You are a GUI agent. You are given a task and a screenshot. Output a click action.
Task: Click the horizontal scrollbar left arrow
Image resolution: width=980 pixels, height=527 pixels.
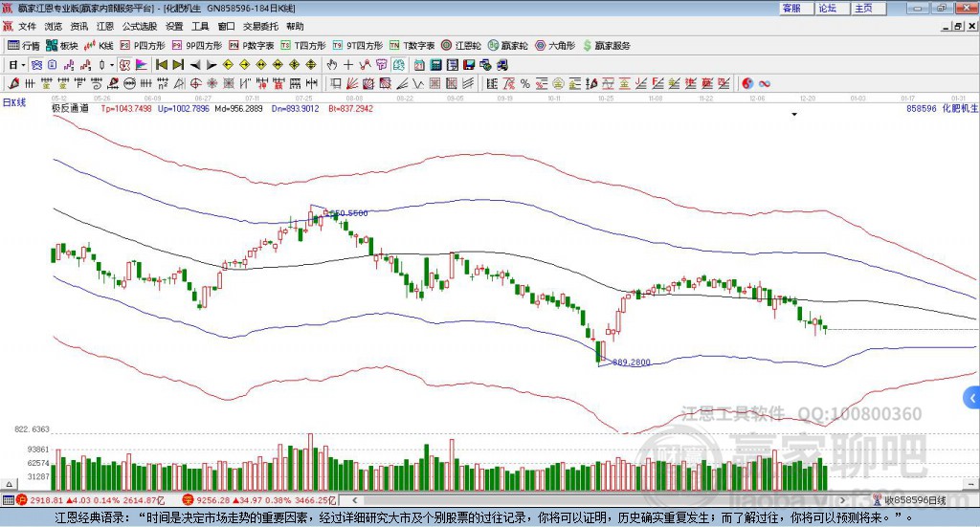[354, 500]
